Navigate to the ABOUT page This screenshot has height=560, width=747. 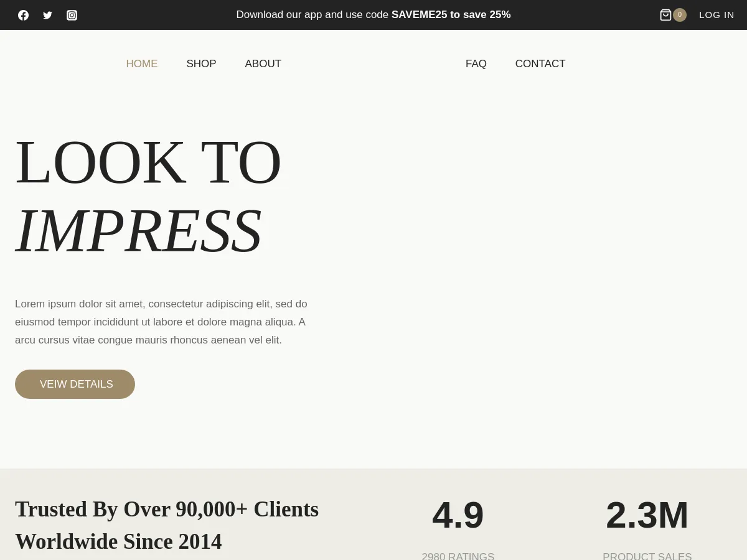pos(263,64)
